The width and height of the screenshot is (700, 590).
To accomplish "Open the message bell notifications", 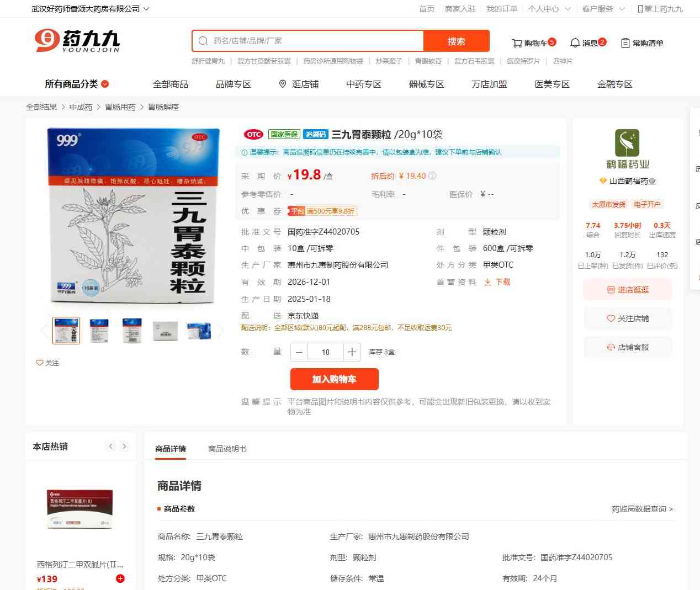I will click(x=575, y=43).
